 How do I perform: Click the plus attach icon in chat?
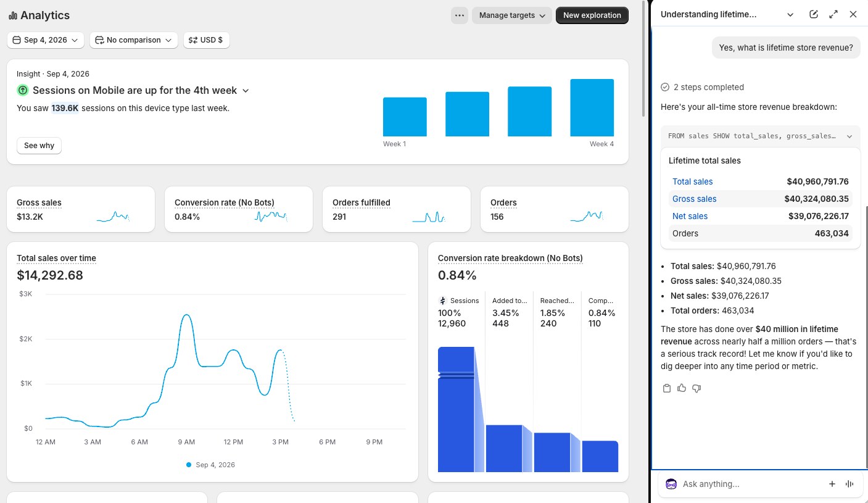(832, 484)
